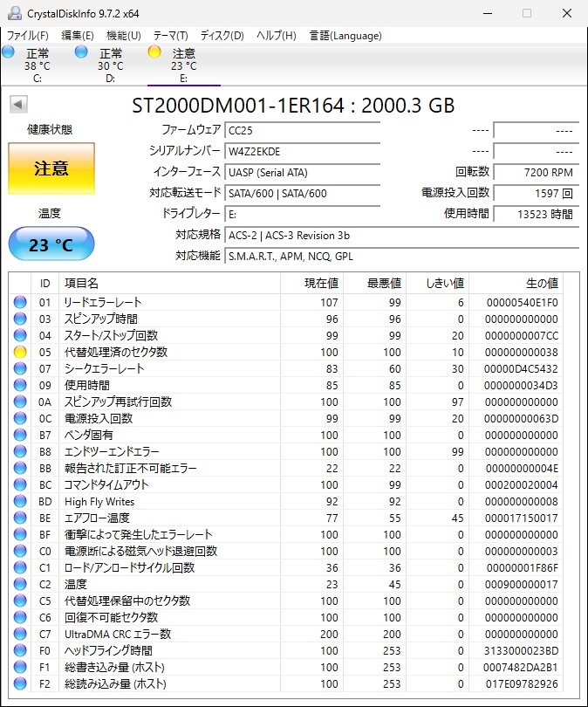Click the transfer mode field SATA/600 | SATA/600
This screenshot has height=707, width=588.
point(303,194)
